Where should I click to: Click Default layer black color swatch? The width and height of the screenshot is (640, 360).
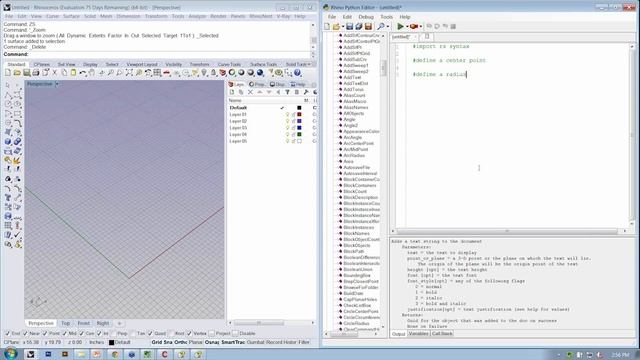299,108
